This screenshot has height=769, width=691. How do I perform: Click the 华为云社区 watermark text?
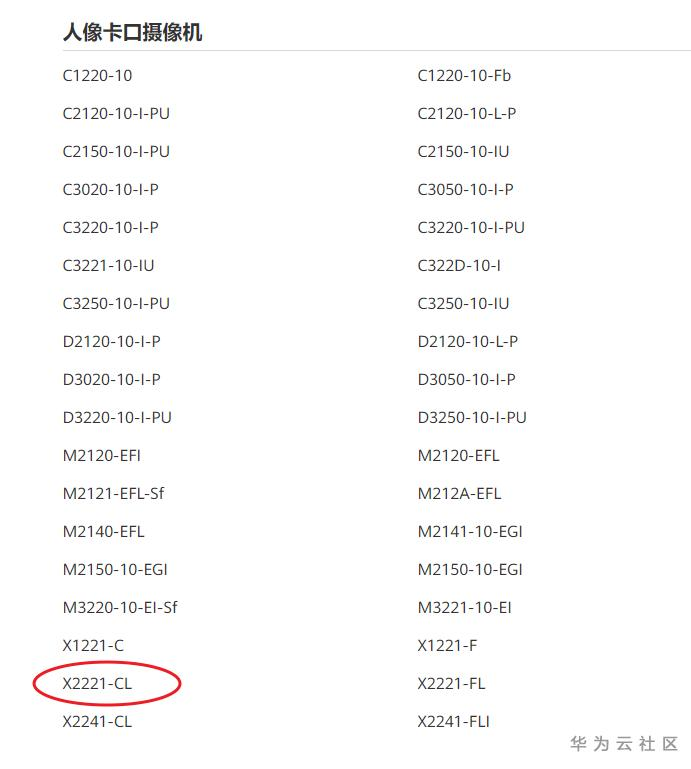pyautogui.click(x=624, y=744)
